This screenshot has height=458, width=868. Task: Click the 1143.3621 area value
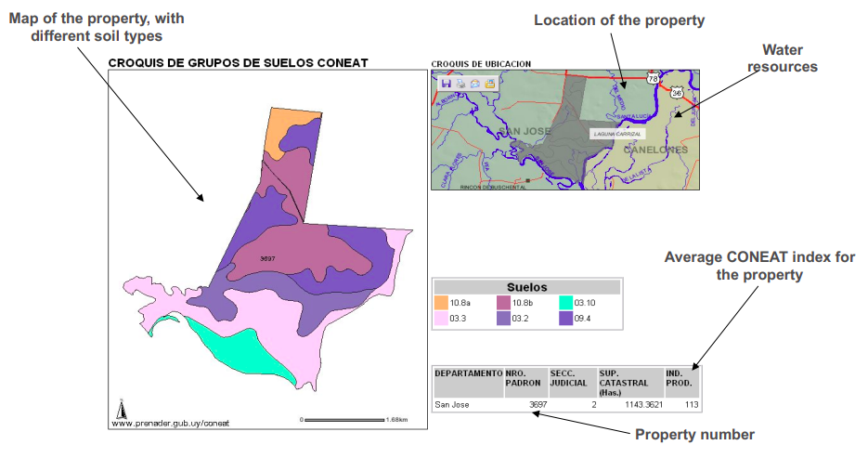point(643,405)
